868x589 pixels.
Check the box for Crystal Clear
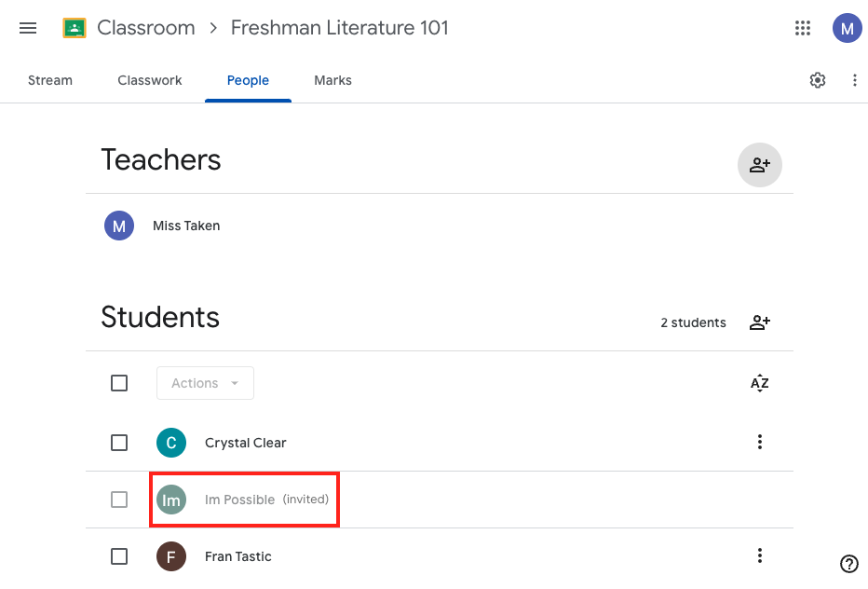[119, 443]
